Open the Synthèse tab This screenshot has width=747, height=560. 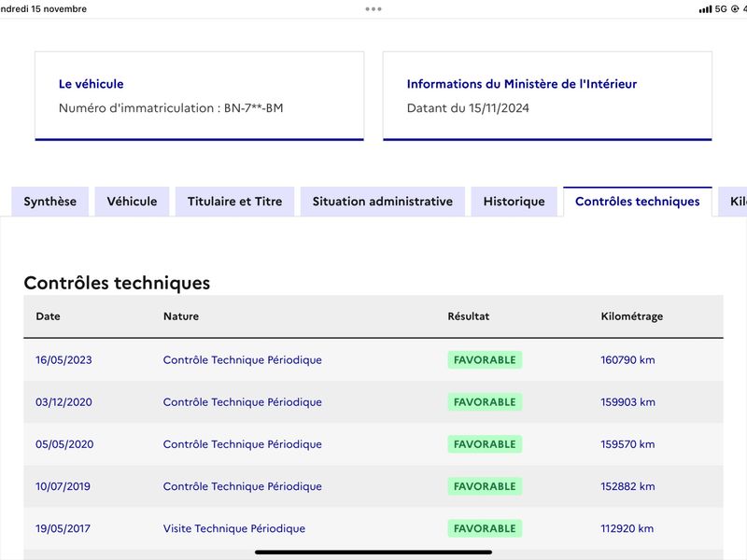point(50,202)
